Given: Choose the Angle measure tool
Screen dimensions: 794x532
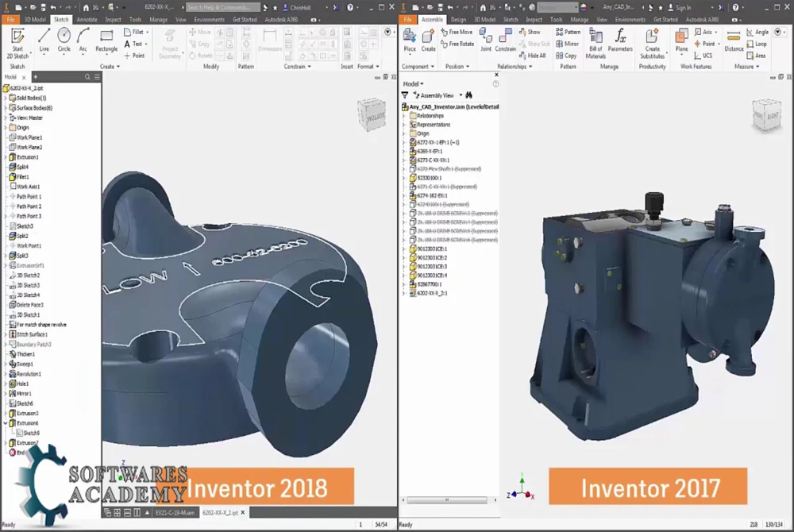Looking at the screenshot, I should click(757, 32).
